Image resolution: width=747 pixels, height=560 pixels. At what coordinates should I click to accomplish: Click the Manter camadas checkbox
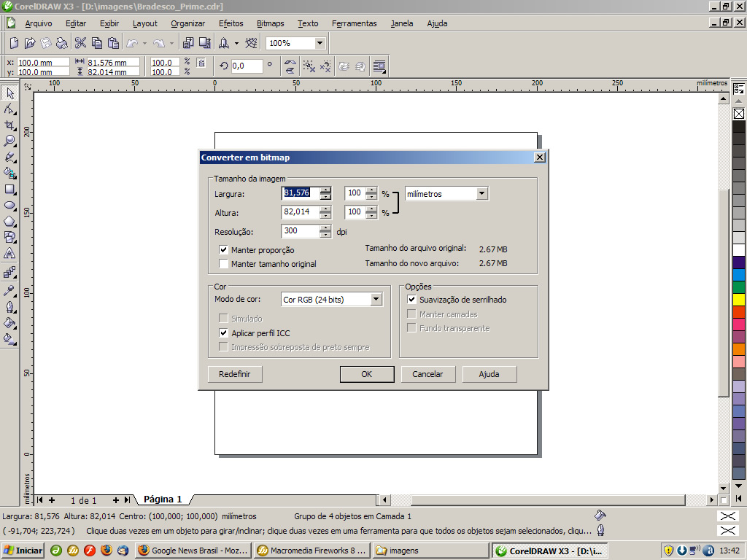click(x=411, y=314)
